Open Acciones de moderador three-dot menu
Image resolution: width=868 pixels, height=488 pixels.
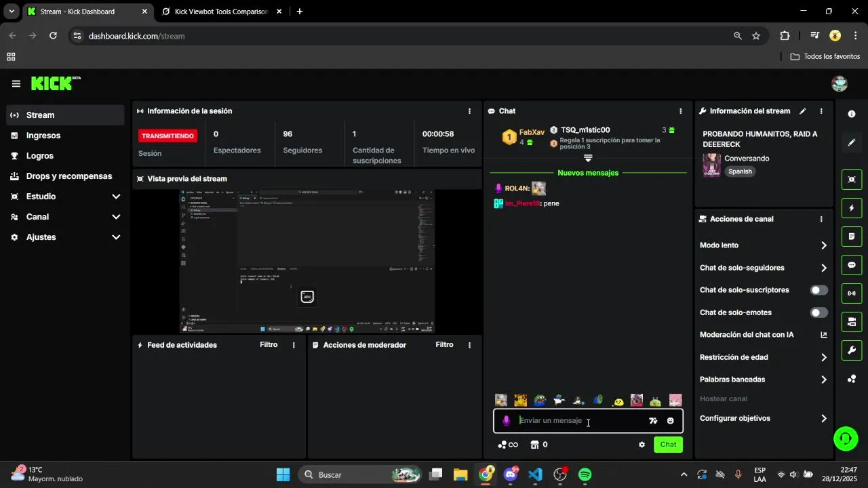click(469, 345)
